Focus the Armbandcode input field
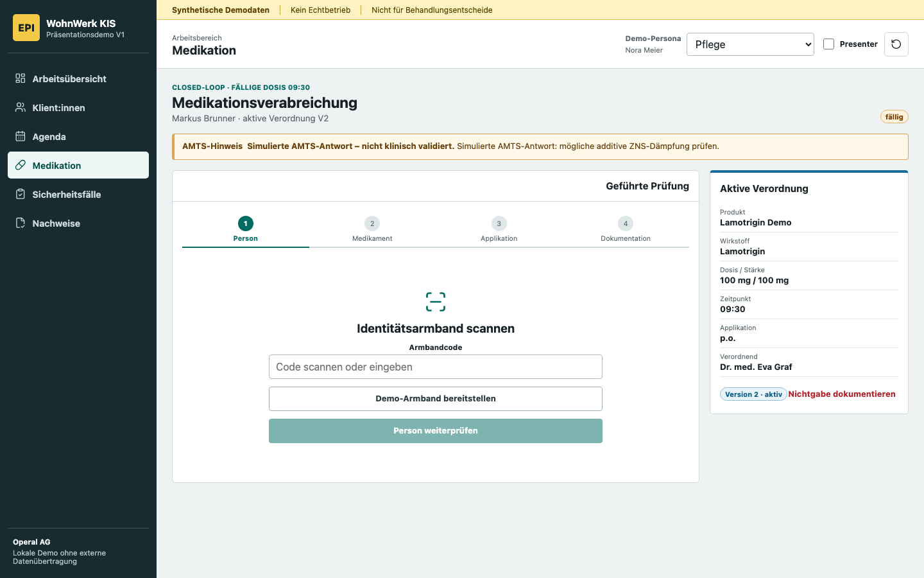Screen dimensions: 924x578 [x=436, y=367]
